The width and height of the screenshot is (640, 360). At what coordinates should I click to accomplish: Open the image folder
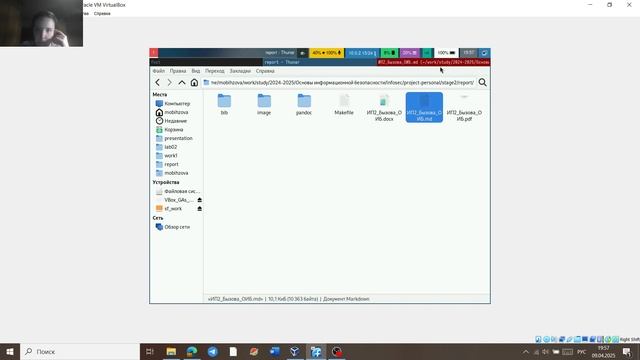point(264,104)
